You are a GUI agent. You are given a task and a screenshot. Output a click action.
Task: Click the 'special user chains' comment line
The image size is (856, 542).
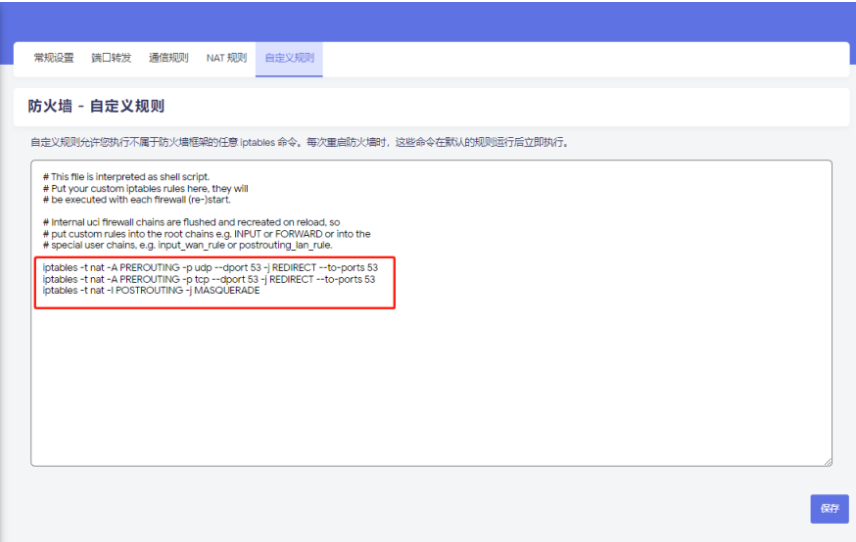tap(188, 245)
